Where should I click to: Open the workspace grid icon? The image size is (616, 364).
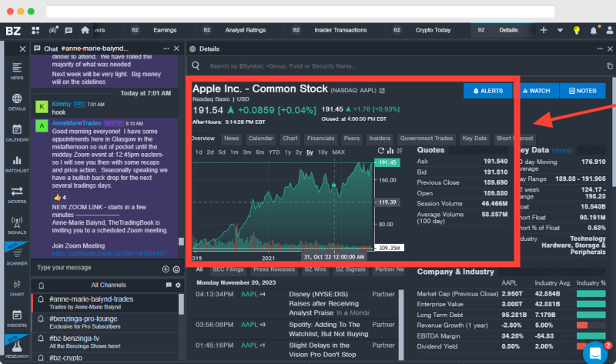tap(35, 30)
